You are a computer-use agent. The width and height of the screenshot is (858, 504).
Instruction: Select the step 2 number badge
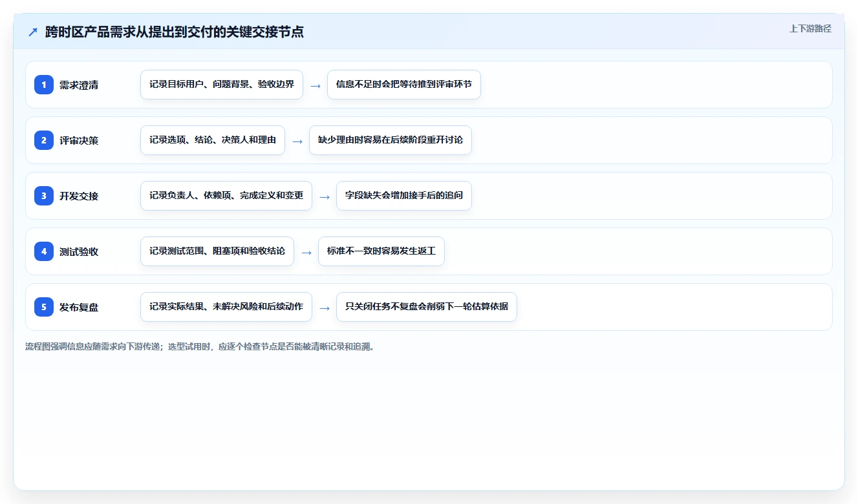(44, 140)
